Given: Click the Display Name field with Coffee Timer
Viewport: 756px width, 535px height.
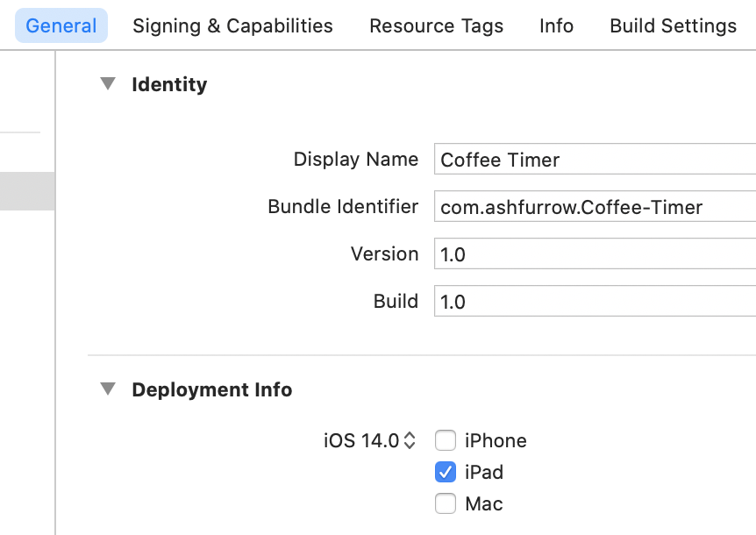Looking at the screenshot, I should pos(595,160).
